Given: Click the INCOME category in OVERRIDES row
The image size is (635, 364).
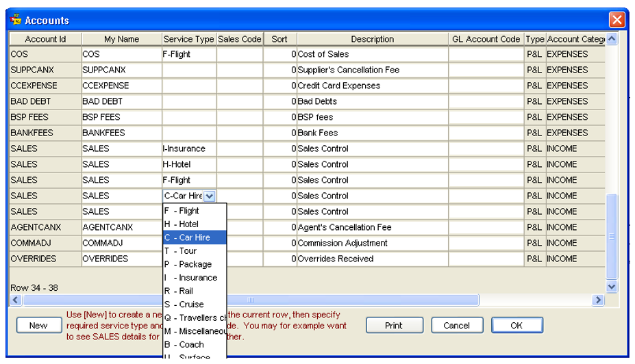Looking at the screenshot, I should [575, 259].
